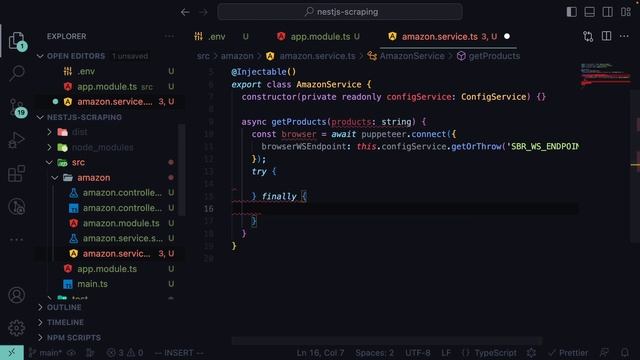Go forward with the navigation arrow

point(203,12)
